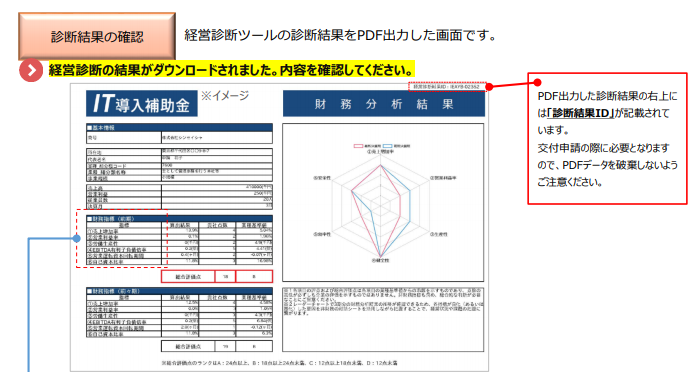The image size is (696, 372).
Task: Click the red dot beside the 診断結果ID box
Action: coord(490,87)
